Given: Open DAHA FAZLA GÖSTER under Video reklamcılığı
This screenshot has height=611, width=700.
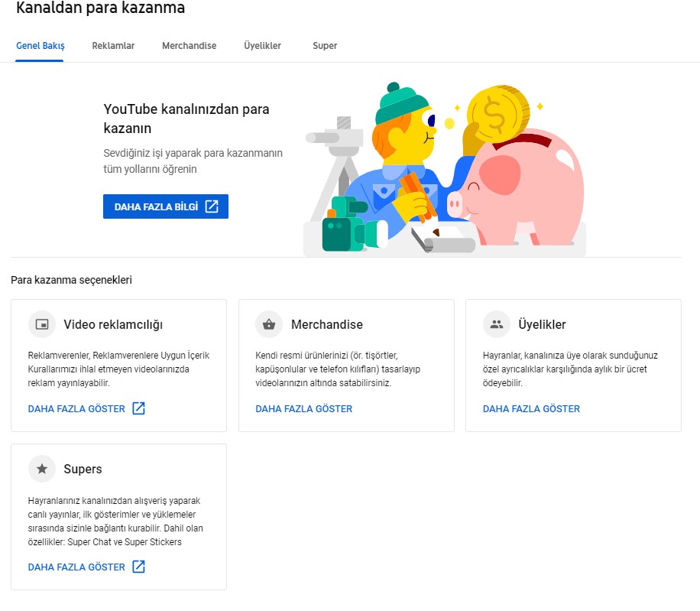Looking at the screenshot, I should click(x=76, y=408).
